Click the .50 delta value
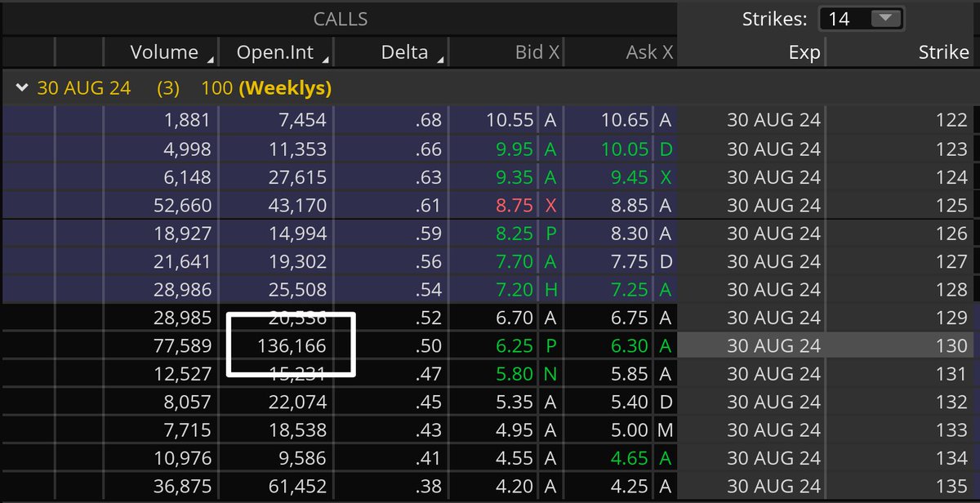The height and width of the screenshot is (503, 980). click(428, 346)
